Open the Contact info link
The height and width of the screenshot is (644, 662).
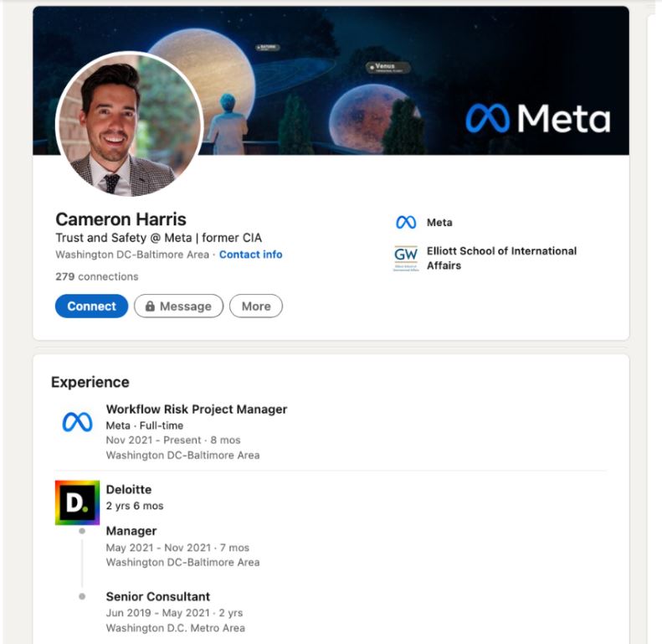[x=250, y=255]
